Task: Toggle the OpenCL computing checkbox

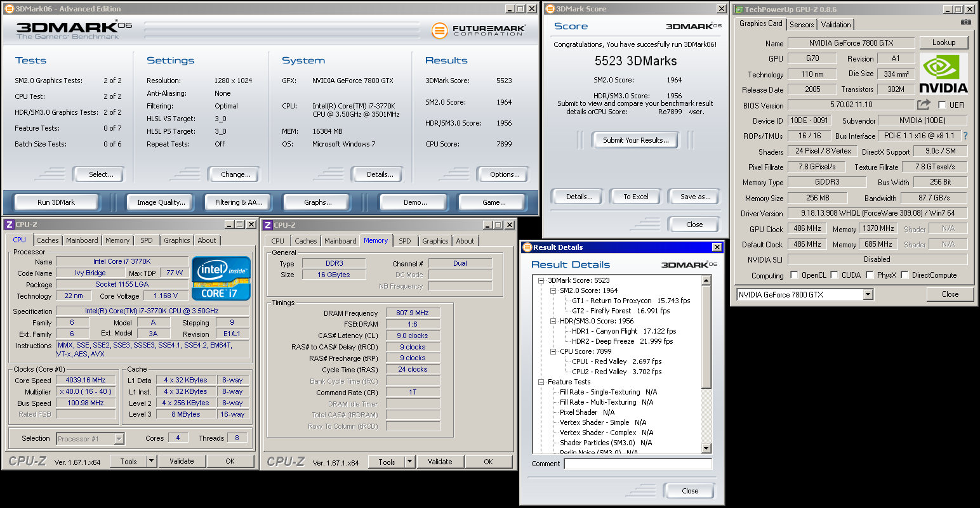Action: [x=794, y=275]
